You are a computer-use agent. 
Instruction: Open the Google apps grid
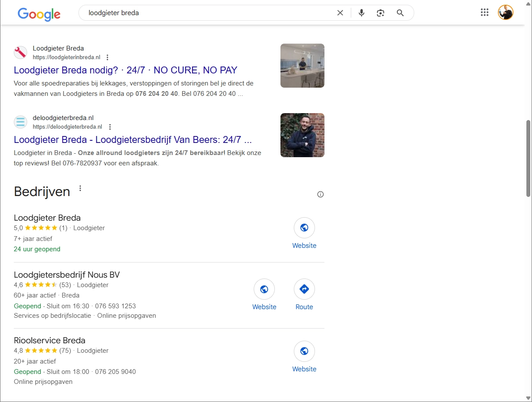tap(485, 13)
